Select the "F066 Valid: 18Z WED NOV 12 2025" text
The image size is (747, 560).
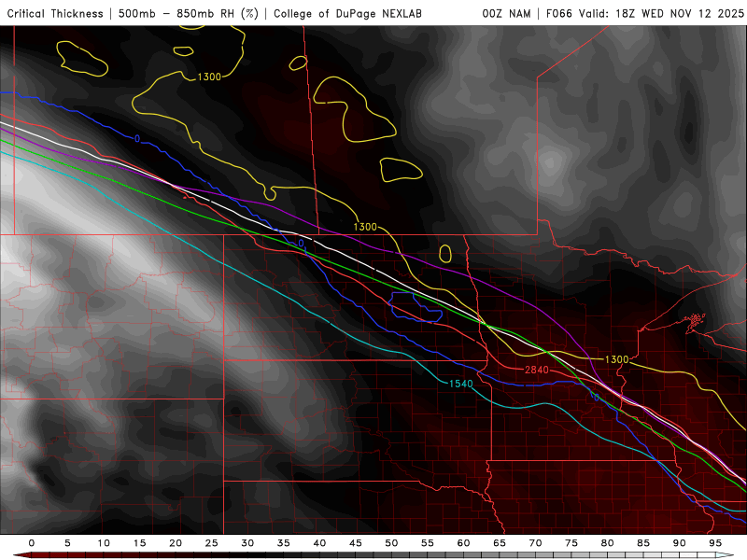coord(644,13)
